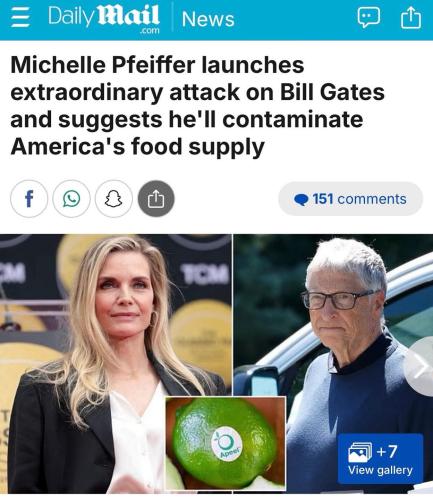Open the gallery stack icon
This screenshot has height=500, width=433.
[x=360, y=452]
